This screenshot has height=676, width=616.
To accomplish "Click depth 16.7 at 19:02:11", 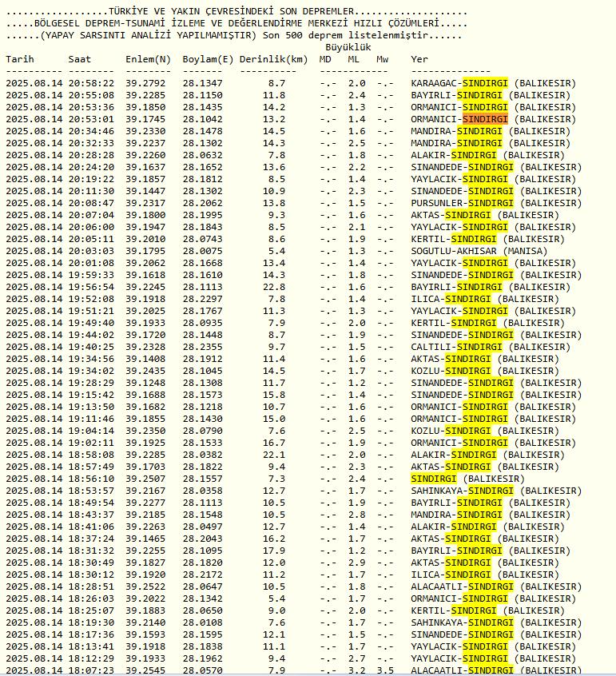I will (x=274, y=443).
